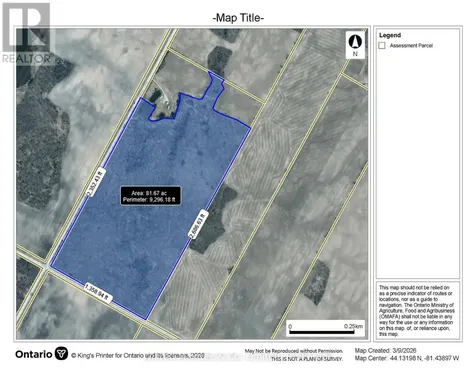Click the north arrow compass icon
The height and width of the screenshot is (374, 476).
pos(355,45)
